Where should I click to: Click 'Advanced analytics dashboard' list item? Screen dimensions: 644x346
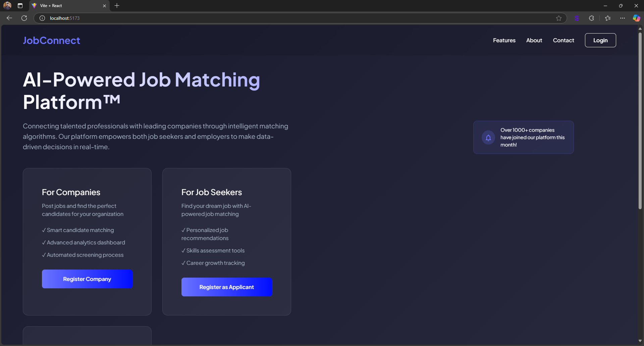pyautogui.click(x=84, y=242)
